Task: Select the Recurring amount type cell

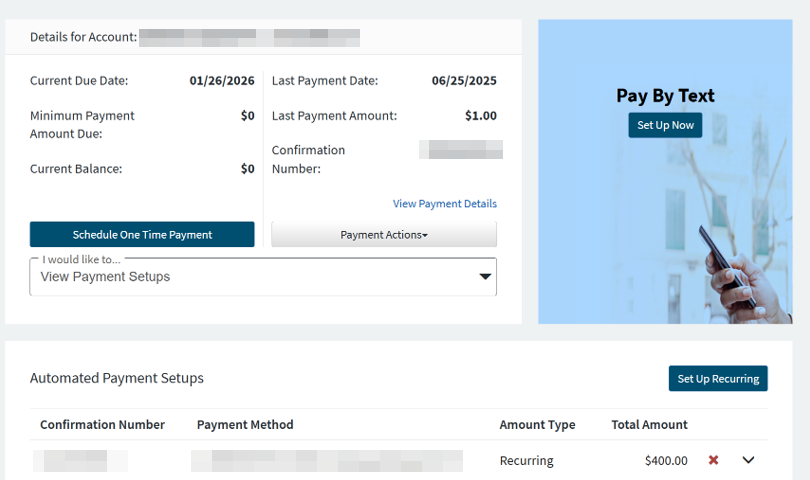Action: coord(526,461)
